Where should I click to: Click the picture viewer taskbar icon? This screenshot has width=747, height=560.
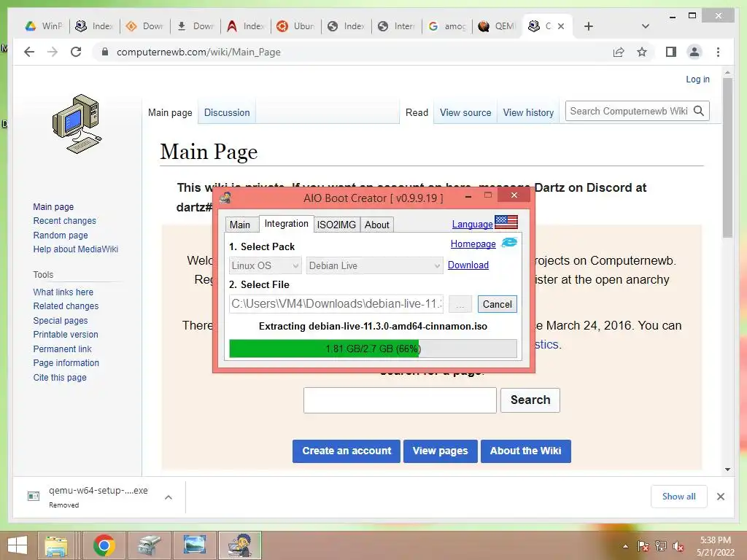pyautogui.click(x=195, y=545)
